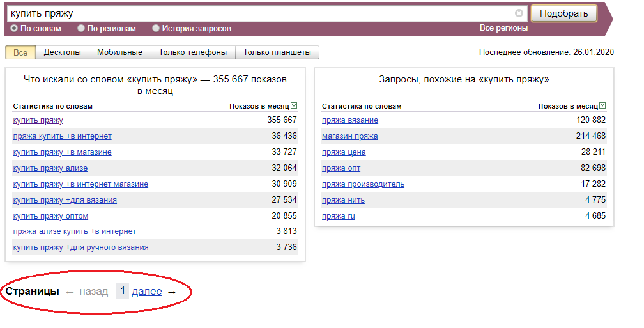Select the 'История запросов' radio button
644x328 pixels.
(x=156, y=28)
